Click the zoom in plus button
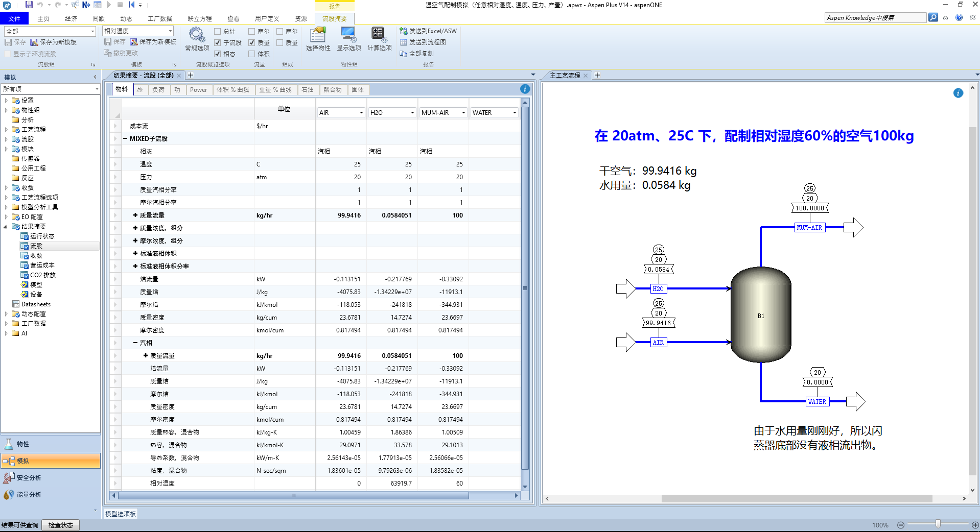 (975, 525)
